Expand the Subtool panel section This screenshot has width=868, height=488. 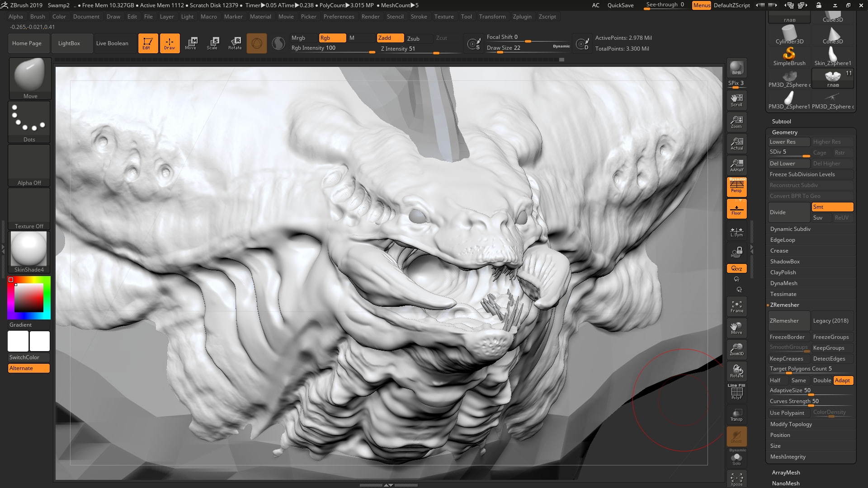pos(781,121)
